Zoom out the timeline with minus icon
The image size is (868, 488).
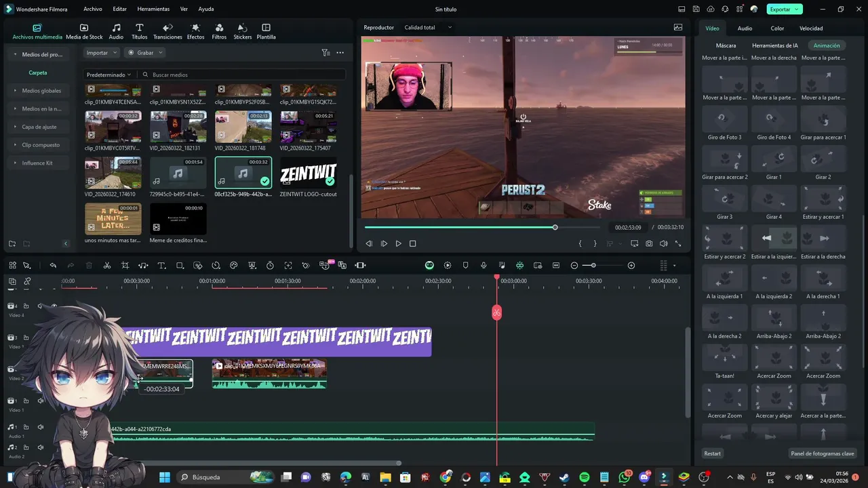[574, 266]
